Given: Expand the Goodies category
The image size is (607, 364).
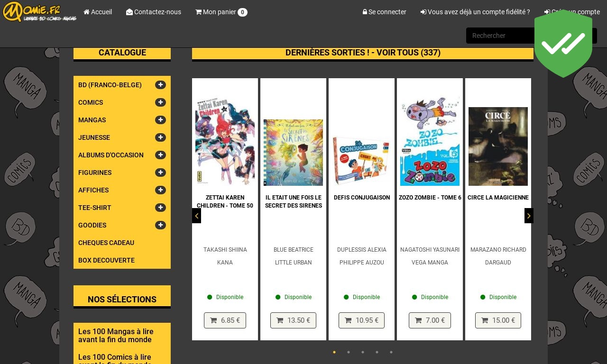Looking at the screenshot, I should [160, 225].
